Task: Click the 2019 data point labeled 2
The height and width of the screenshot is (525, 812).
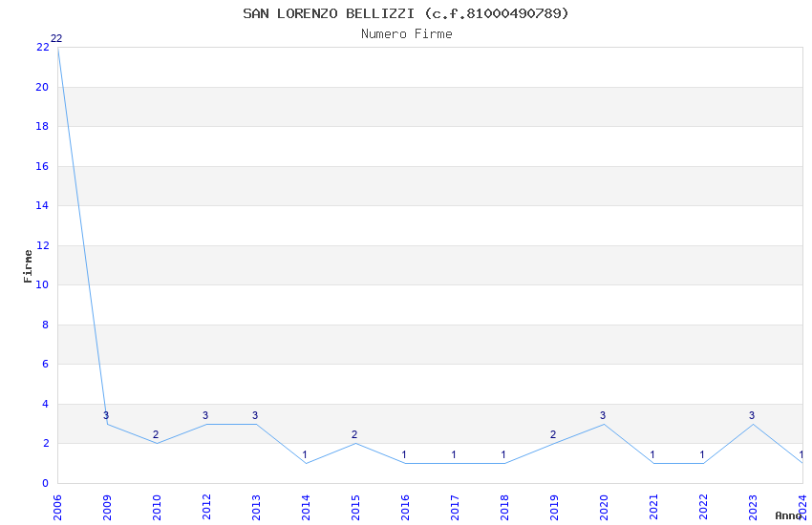Action: coord(554,443)
